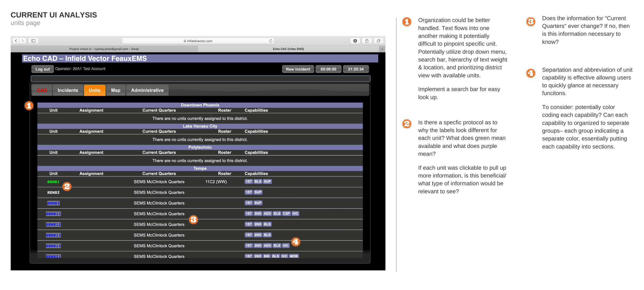This screenshot has height=290, width=644.
Task: Open the SEMS11 unit link
Action: [53, 214]
